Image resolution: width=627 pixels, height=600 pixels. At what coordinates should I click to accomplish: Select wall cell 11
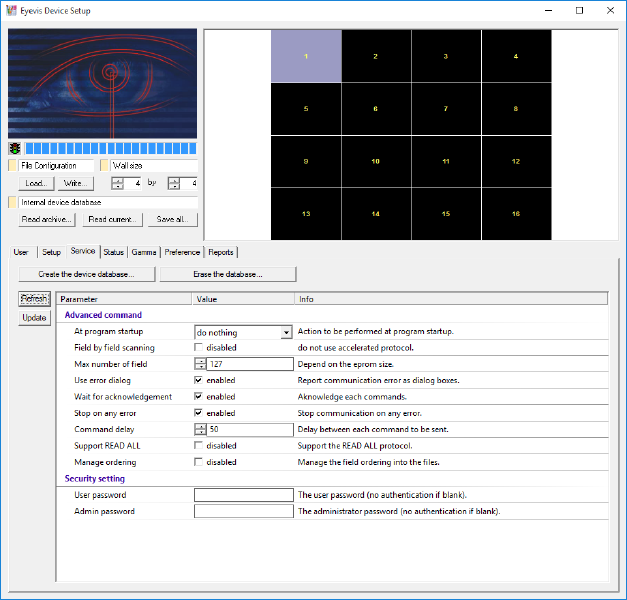click(446, 161)
